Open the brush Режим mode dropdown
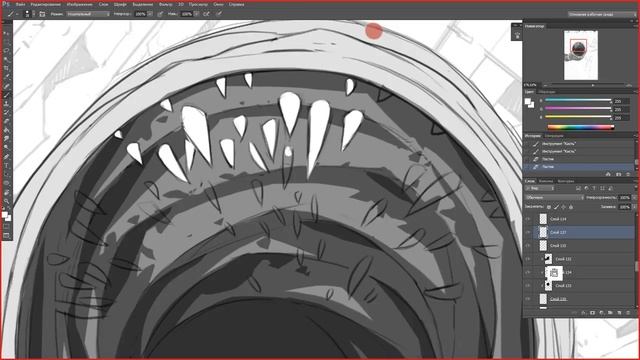 [88, 13]
